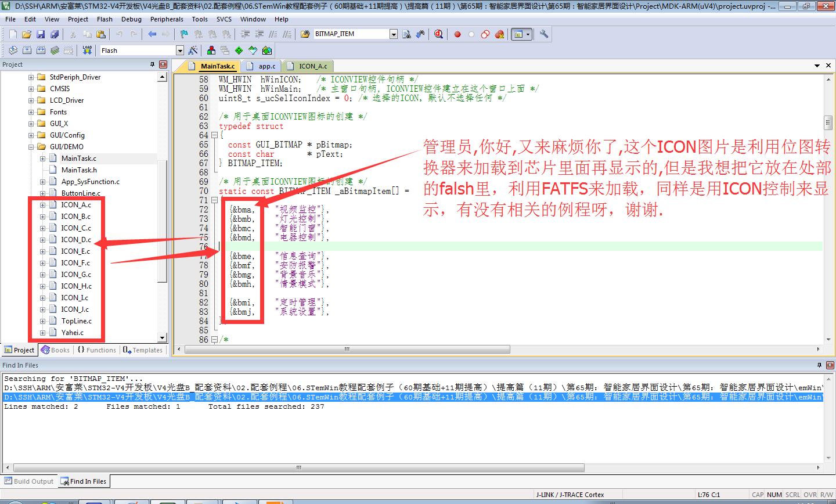Click the Find icon next to search box
This screenshot has height=504, width=836.
click(406, 34)
